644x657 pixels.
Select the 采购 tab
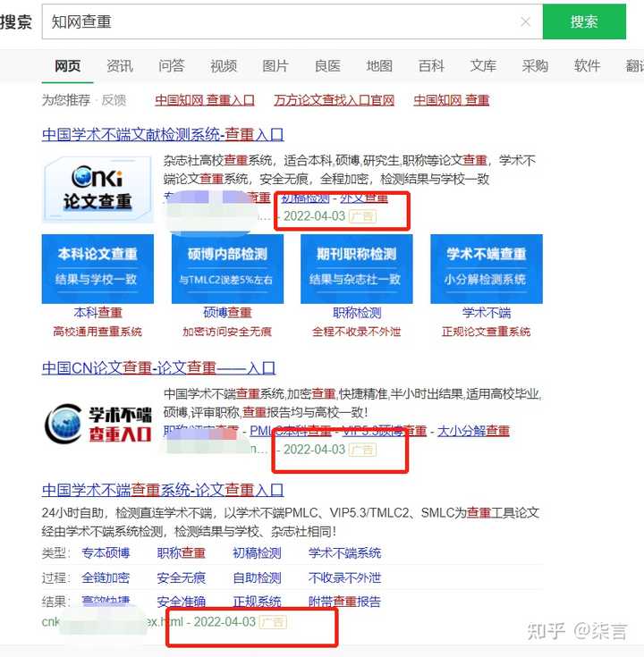[x=536, y=66]
